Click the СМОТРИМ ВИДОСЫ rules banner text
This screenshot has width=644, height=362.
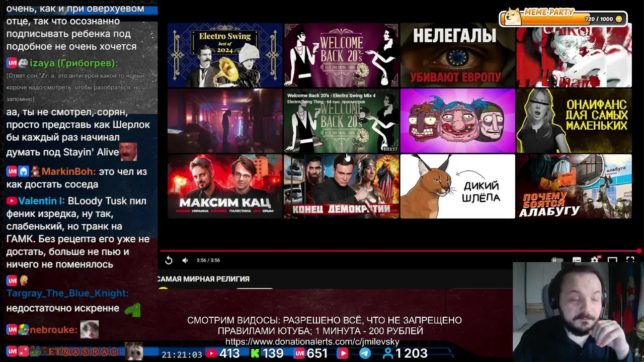[x=324, y=326]
